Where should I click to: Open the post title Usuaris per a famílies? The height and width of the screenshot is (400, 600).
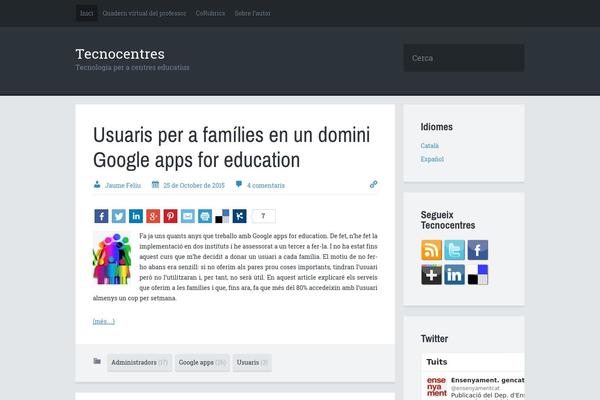[x=232, y=147]
